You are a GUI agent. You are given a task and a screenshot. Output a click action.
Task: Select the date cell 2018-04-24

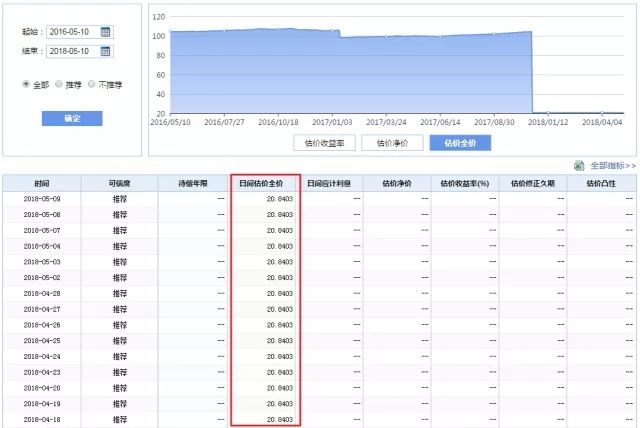pos(42,357)
